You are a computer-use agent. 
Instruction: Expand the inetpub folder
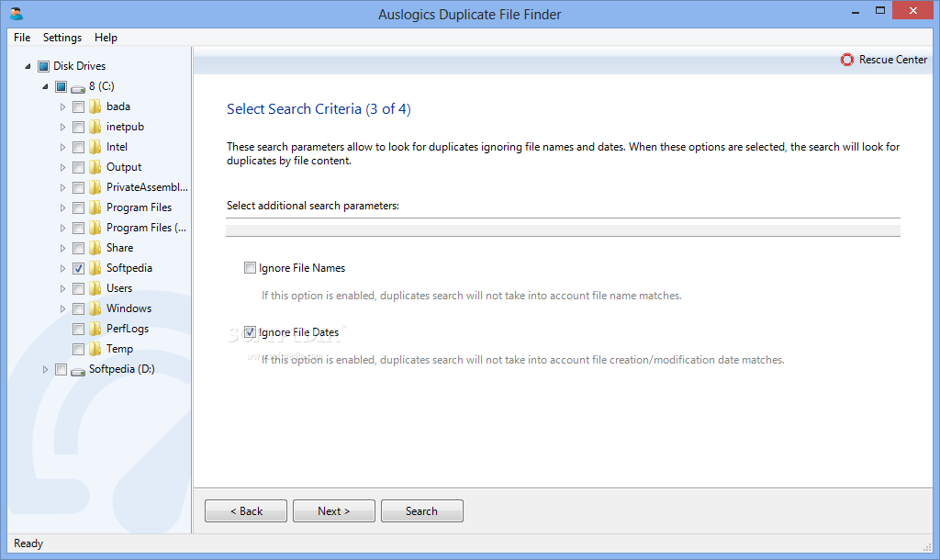62,127
